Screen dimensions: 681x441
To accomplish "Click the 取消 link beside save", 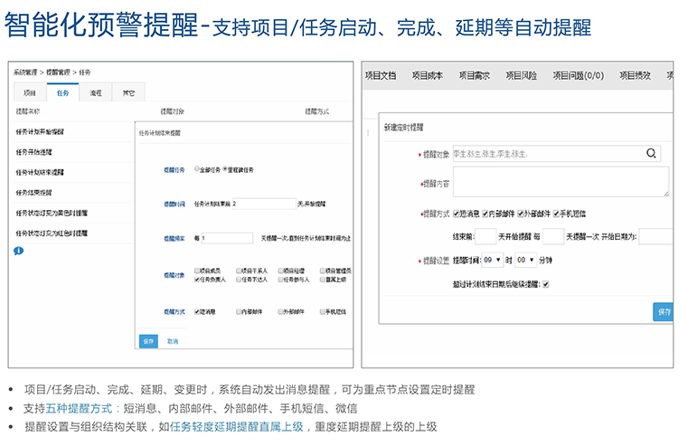I will click(x=172, y=341).
